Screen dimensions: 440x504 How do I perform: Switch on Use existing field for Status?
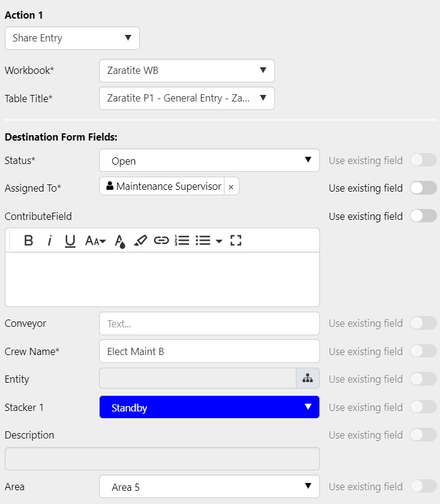click(423, 160)
